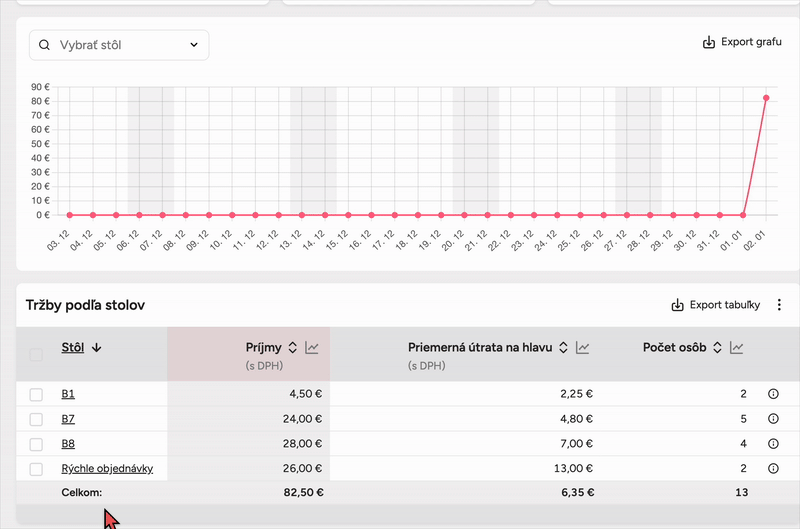Click the 02. 01 data point on the chart
This screenshot has height=529, width=800.
click(766, 98)
